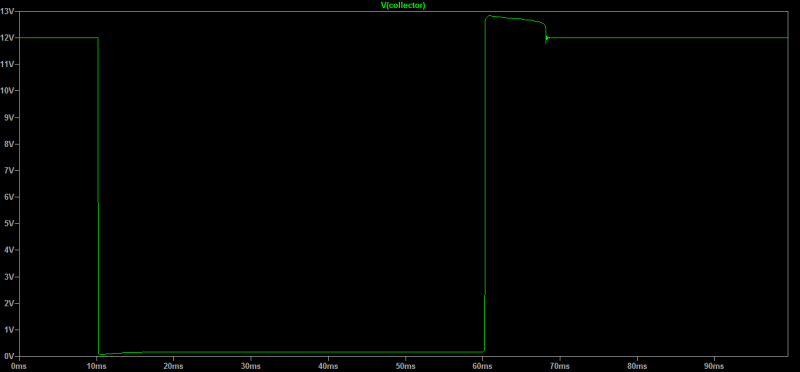Viewport: 800px width, 372px height.
Task: Click the voltage overshoot peak near 61ms
Action: tap(490, 16)
